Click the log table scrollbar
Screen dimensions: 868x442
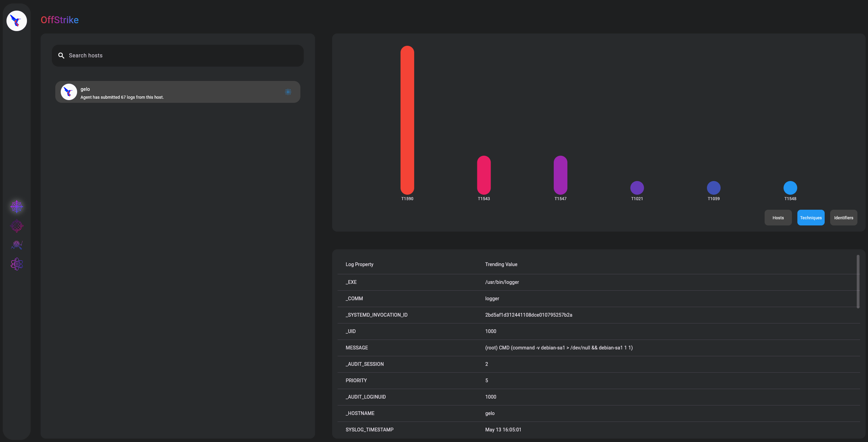pyautogui.click(x=858, y=281)
